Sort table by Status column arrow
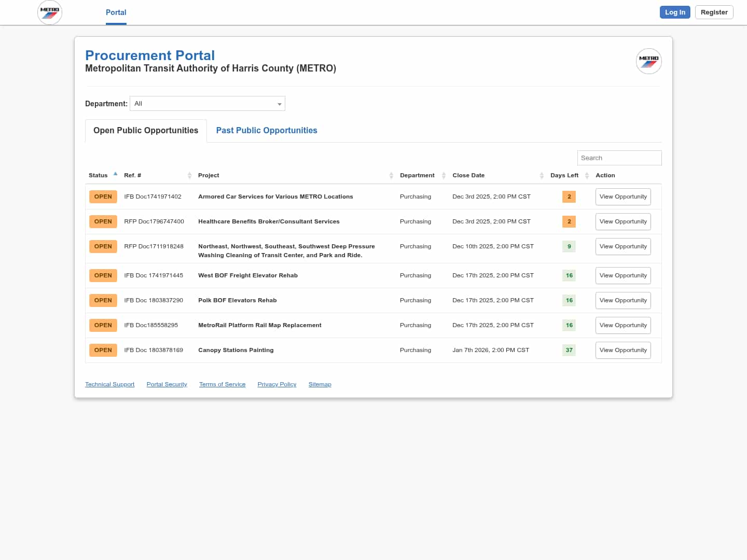The width and height of the screenshot is (747, 560). click(x=115, y=175)
